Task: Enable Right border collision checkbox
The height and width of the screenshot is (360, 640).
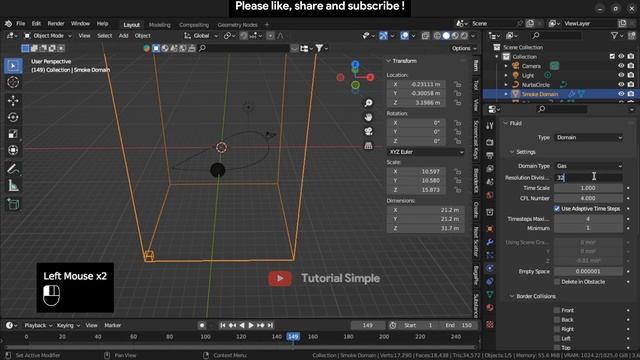Action: (x=557, y=329)
